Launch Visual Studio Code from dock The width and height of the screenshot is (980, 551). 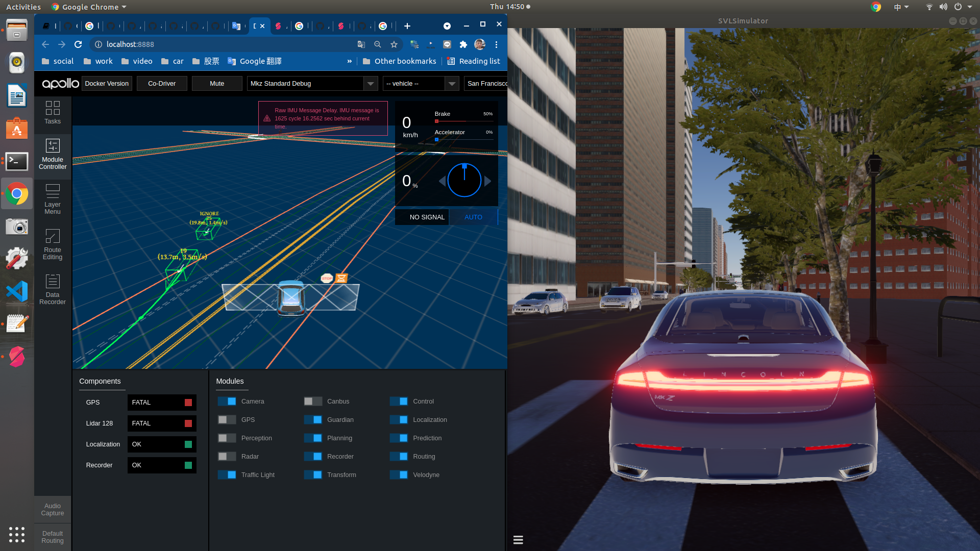tap(17, 292)
